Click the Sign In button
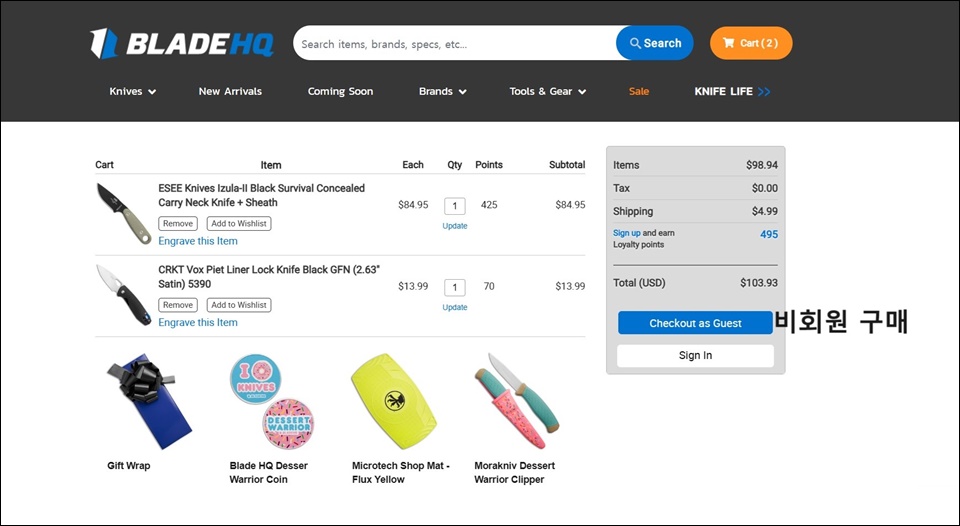This screenshot has height=526, width=960. [695, 355]
